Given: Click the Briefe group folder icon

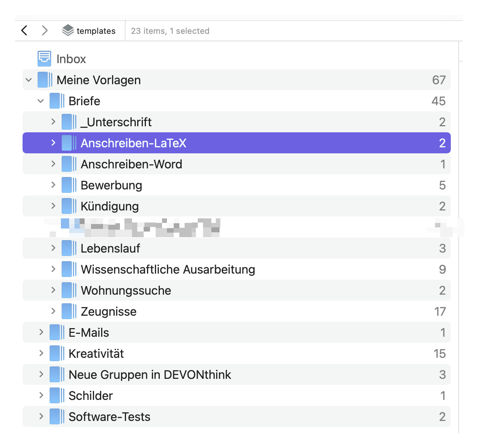Looking at the screenshot, I should [x=57, y=101].
